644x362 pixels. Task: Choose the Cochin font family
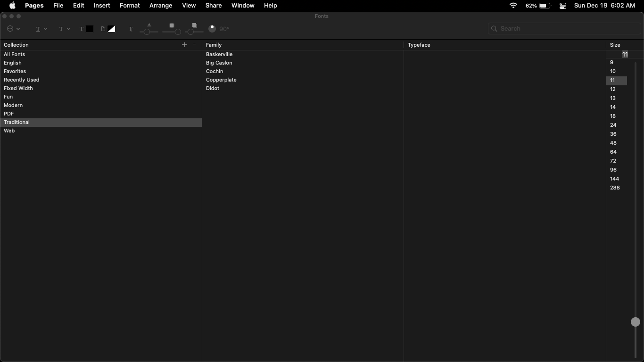303,71
